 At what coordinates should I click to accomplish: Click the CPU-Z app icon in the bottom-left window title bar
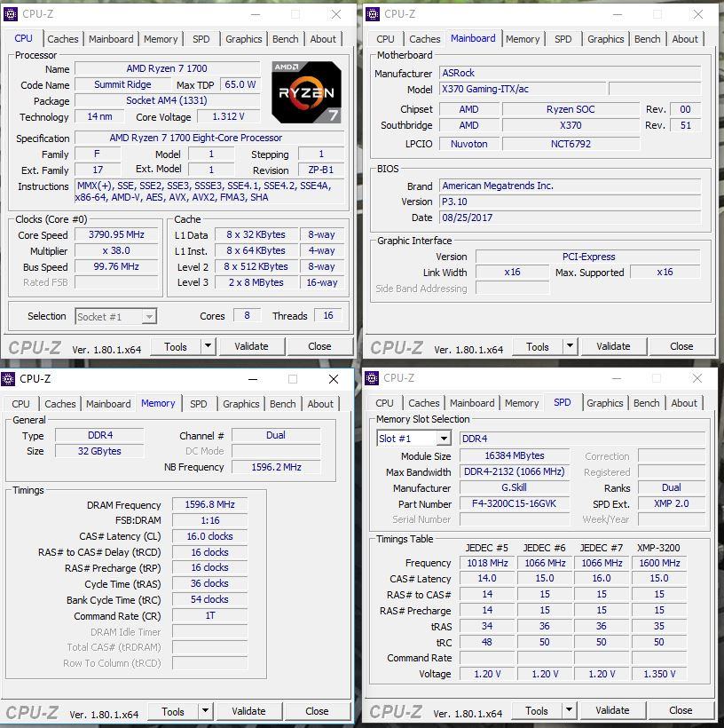point(8,379)
